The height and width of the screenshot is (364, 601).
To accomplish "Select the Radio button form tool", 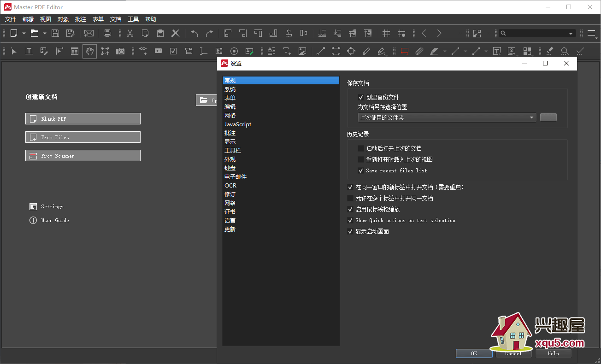I will [234, 51].
